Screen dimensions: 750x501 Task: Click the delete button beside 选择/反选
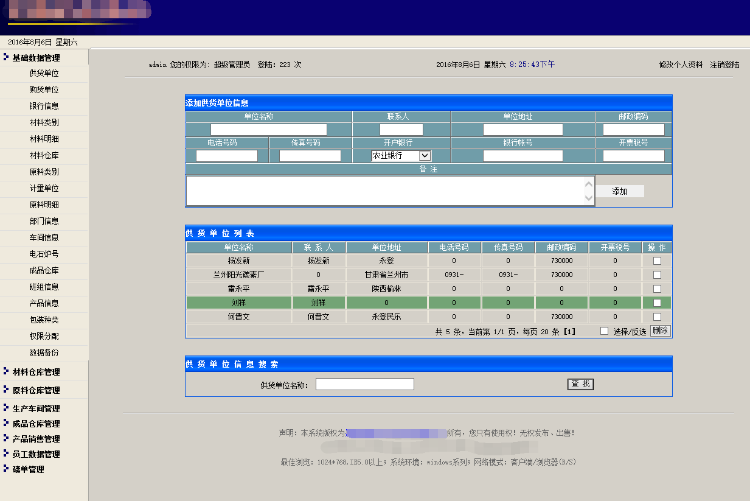(x=660, y=331)
